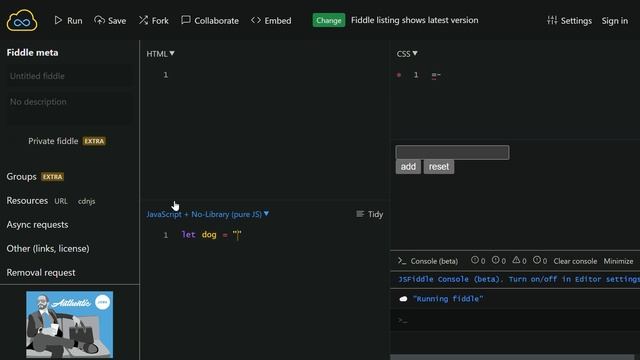The image size is (640, 360).
Task: Click Tidy to format code
Action: coord(369,214)
